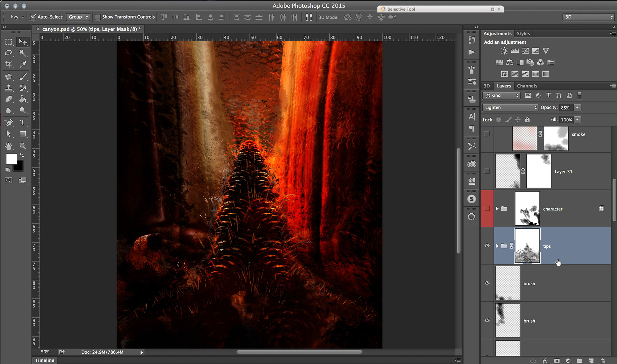Link layers icon at panel bottom
617x364 pixels.
[x=533, y=361]
